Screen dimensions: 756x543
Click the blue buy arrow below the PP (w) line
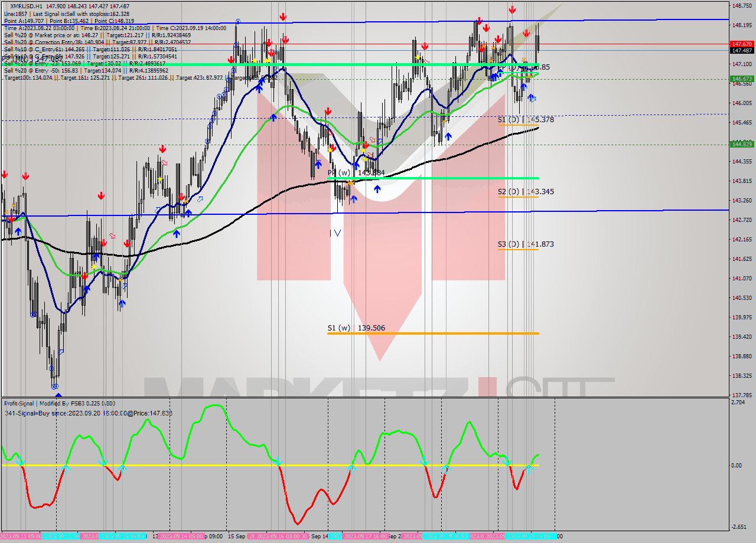[377, 189]
